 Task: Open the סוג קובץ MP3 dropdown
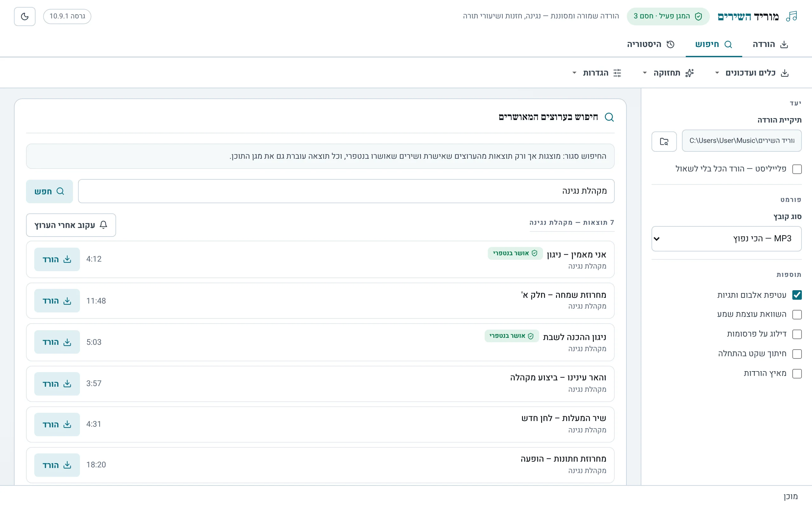coord(726,238)
